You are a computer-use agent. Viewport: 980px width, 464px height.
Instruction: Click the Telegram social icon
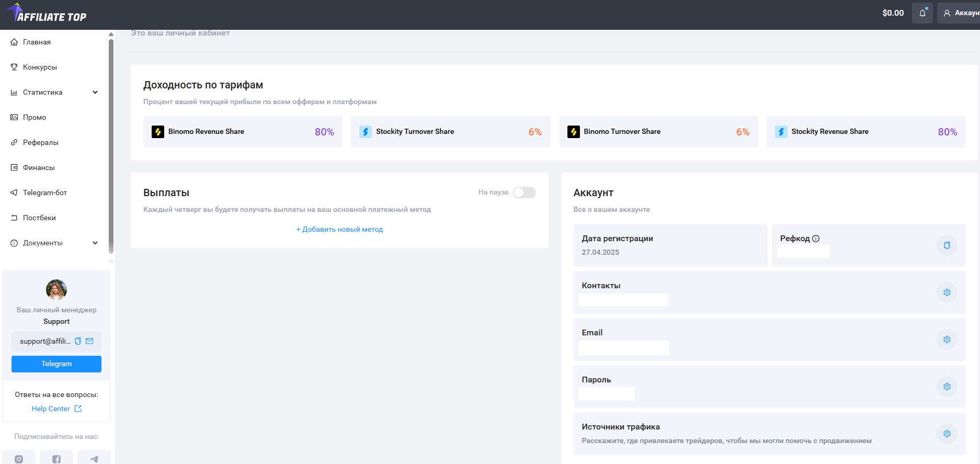(x=94, y=459)
